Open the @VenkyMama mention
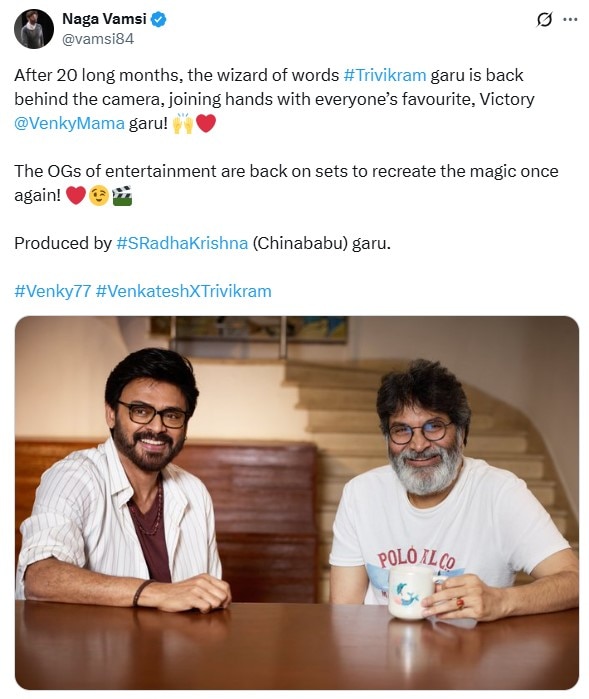Image resolution: width=589 pixels, height=699 pixels. [x=70, y=123]
